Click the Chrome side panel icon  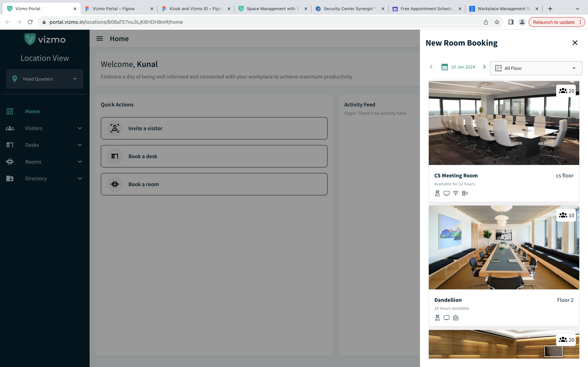[x=511, y=22]
